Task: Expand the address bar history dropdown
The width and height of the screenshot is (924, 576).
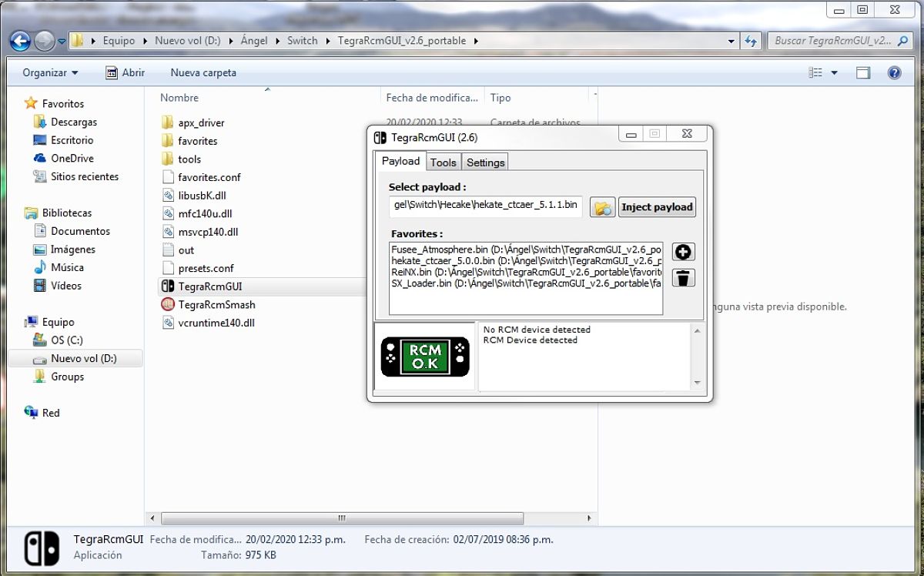Action: click(x=731, y=41)
